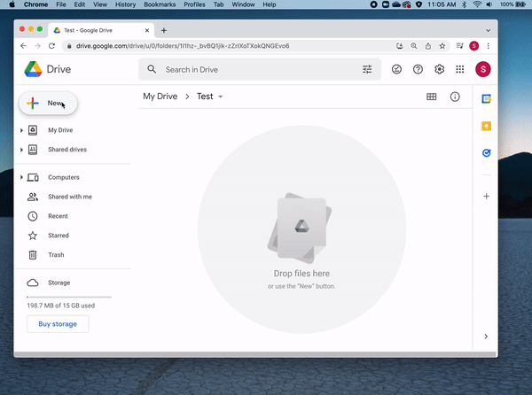Click the volume icon in menu bar
This screenshot has width=532, height=395.
coord(489,4)
